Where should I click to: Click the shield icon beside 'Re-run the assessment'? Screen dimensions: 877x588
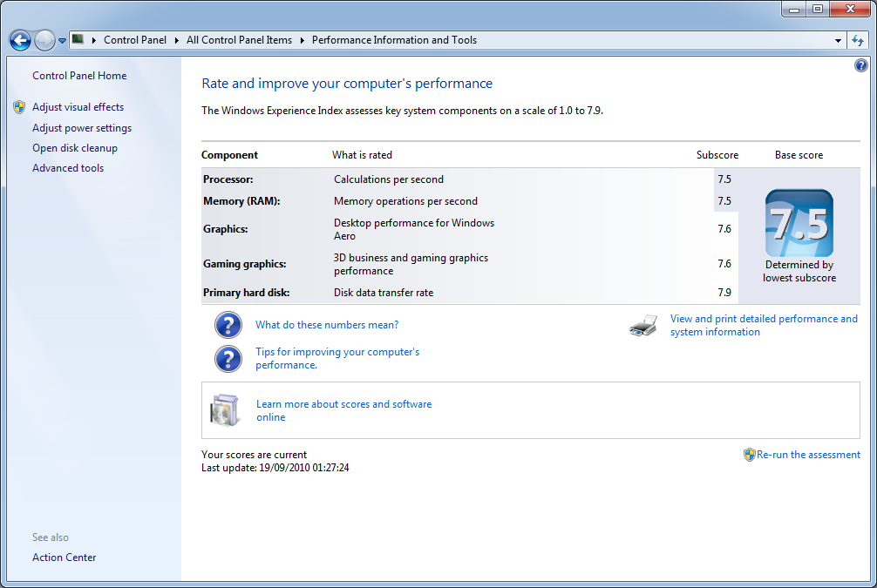pyautogui.click(x=749, y=454)
